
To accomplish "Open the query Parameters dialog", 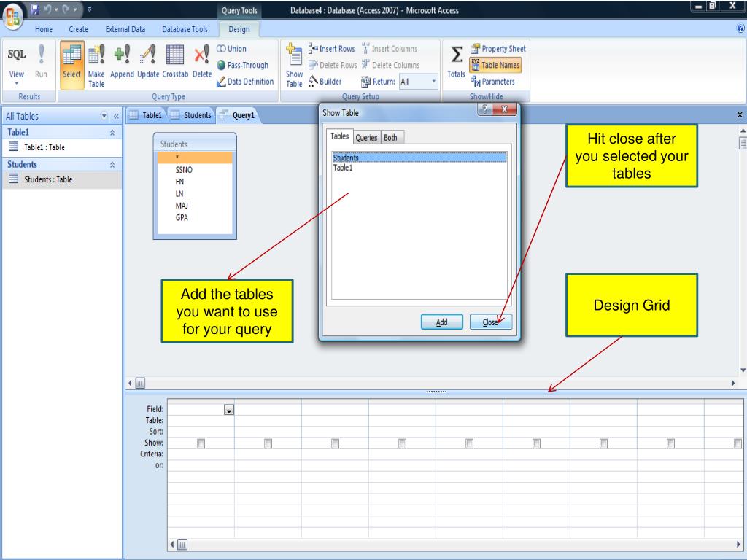I will pos(493,82).
